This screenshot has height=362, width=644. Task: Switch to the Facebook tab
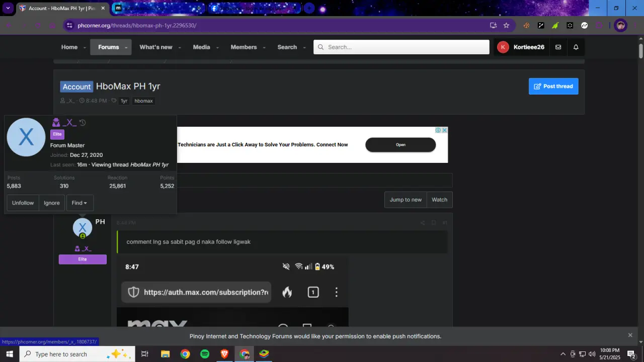(255, 8)
